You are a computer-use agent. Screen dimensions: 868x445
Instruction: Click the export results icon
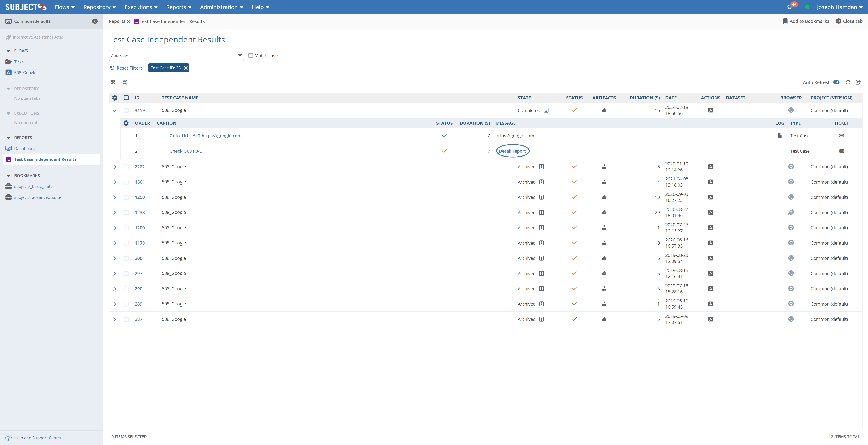[858, 82]
